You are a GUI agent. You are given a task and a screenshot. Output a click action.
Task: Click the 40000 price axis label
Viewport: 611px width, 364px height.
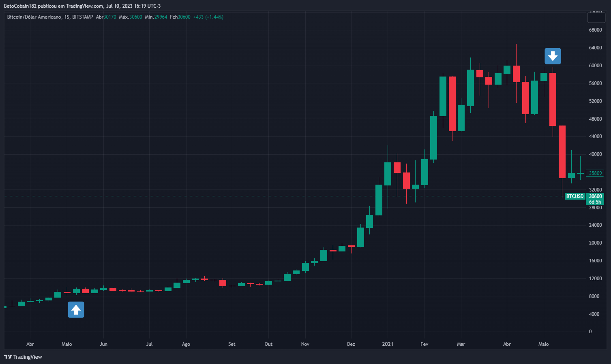pyautogui.click(x=595, y=154)
